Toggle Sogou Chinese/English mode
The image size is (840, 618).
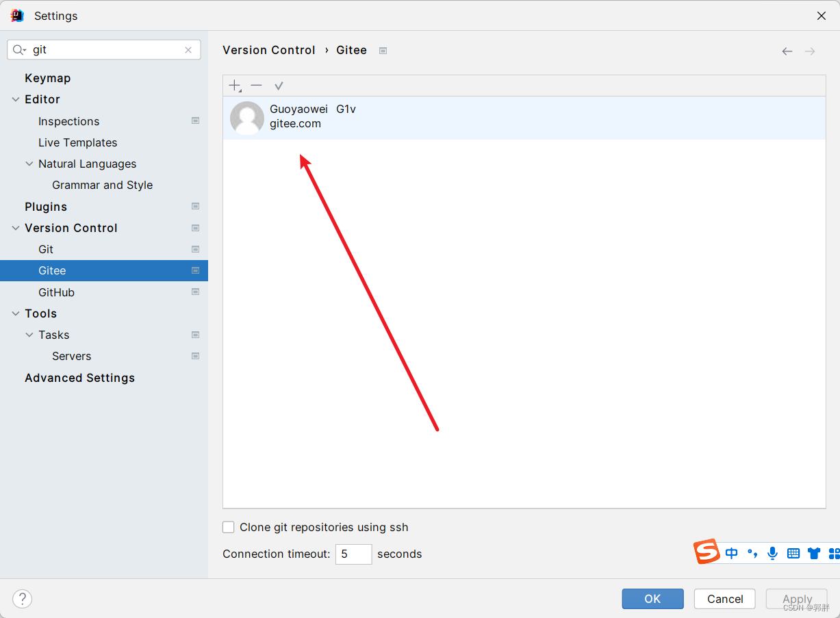[732, 554]
